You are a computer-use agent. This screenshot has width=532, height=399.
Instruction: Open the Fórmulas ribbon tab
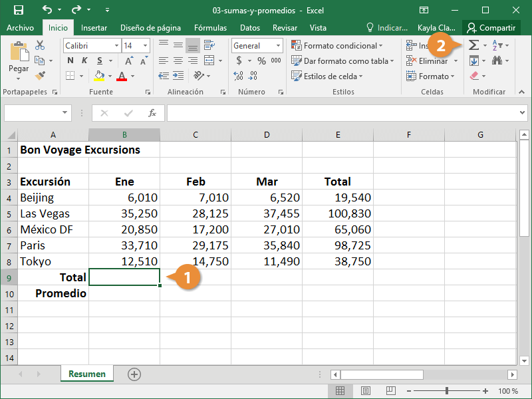[210, 28]
